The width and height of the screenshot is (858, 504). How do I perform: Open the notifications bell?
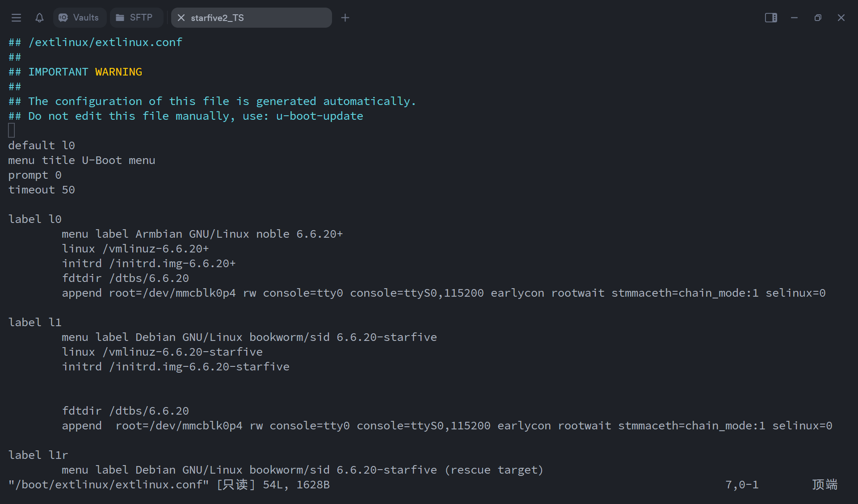(x=39, y=18)
